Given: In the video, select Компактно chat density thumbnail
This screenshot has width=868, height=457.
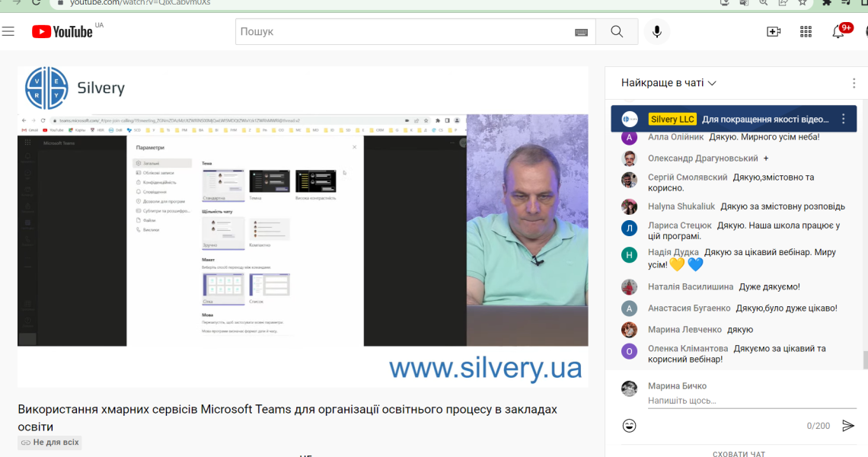Looking at the screenshot, I should click(x=270, y=229).
